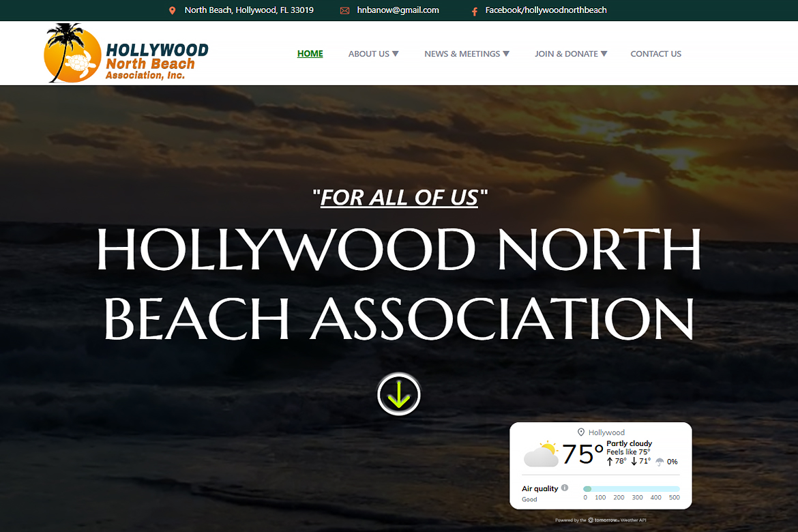Click the location pin icon in top bar
This screenshot has width=798, height=532.
pyautogui.click(x=172, y=10)
